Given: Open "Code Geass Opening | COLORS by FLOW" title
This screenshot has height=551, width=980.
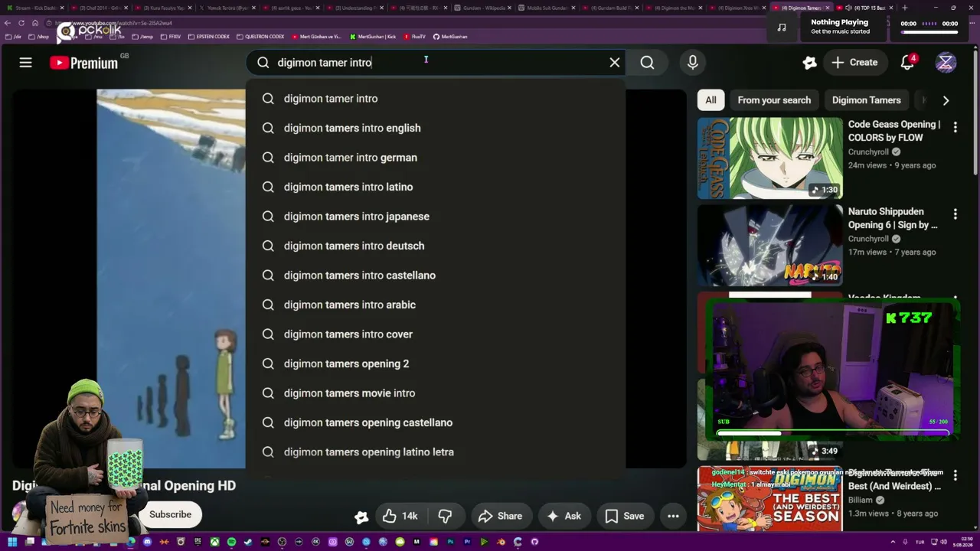Looking at the screenshot, I should [x=894, y=131].
